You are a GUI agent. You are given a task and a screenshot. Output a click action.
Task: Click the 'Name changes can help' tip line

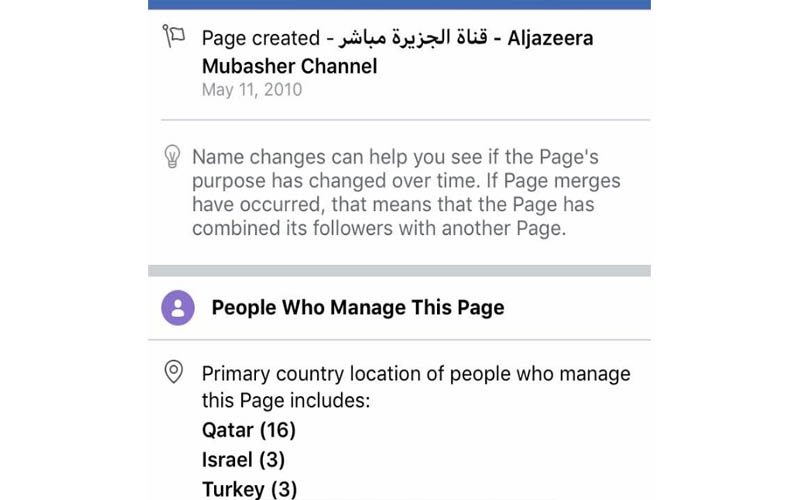click(409, 157)
